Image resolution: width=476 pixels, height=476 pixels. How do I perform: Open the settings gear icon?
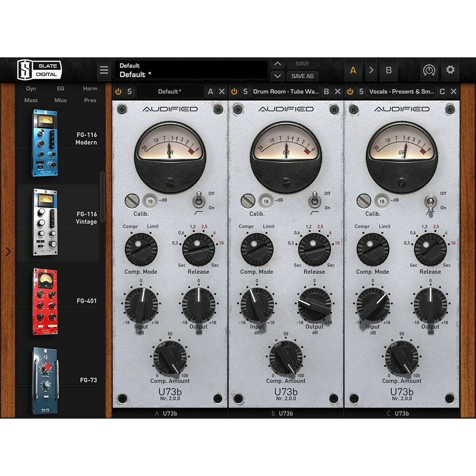[x=450, y=70]
